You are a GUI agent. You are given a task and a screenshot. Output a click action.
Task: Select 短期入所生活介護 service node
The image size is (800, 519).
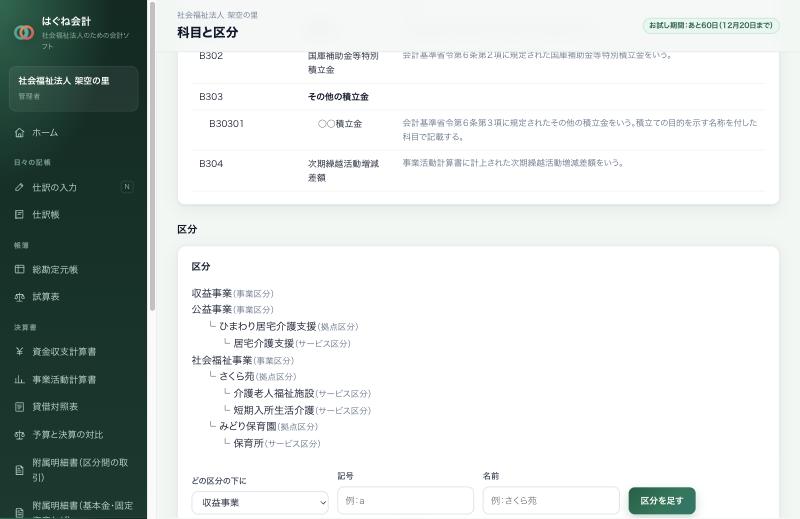pos(274,410)
